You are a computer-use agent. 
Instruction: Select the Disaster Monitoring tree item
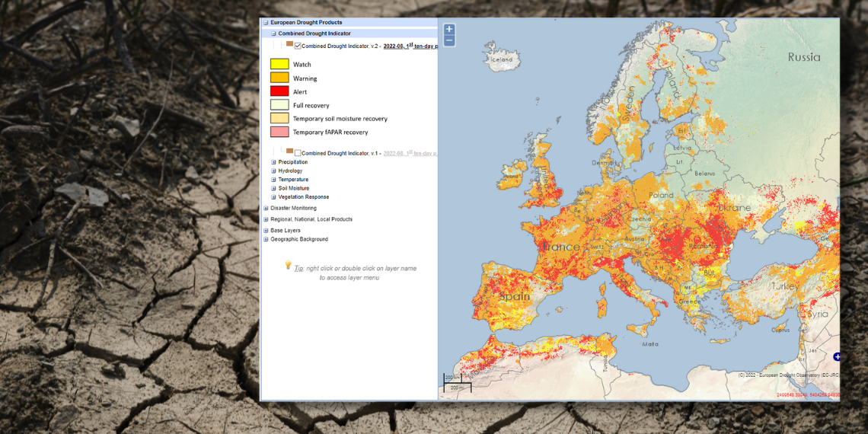point(304,208)
